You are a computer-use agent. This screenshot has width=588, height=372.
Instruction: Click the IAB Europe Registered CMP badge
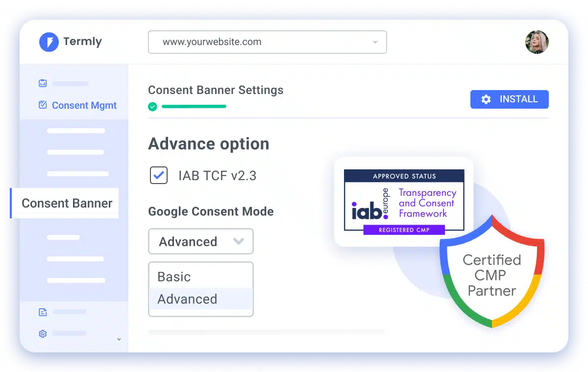coord(404,202)
